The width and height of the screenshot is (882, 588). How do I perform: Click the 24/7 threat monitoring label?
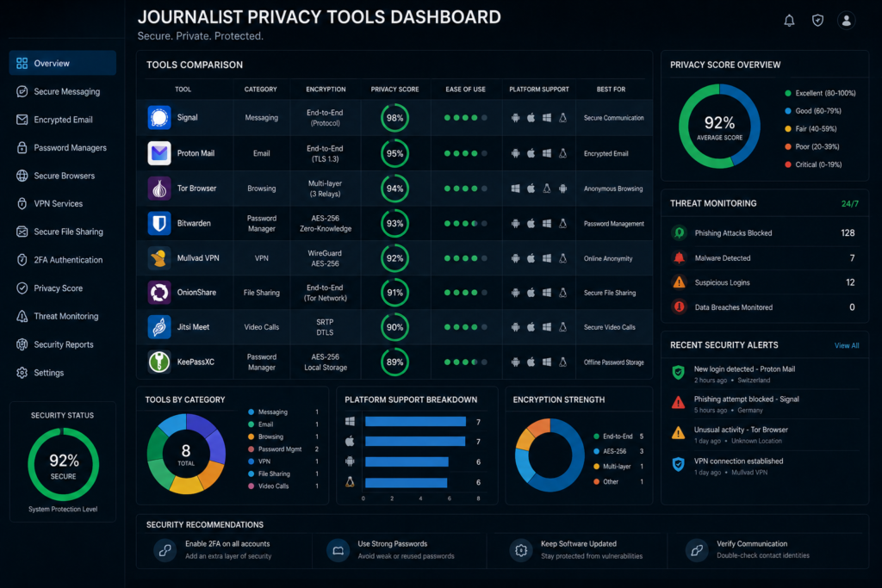850,203
